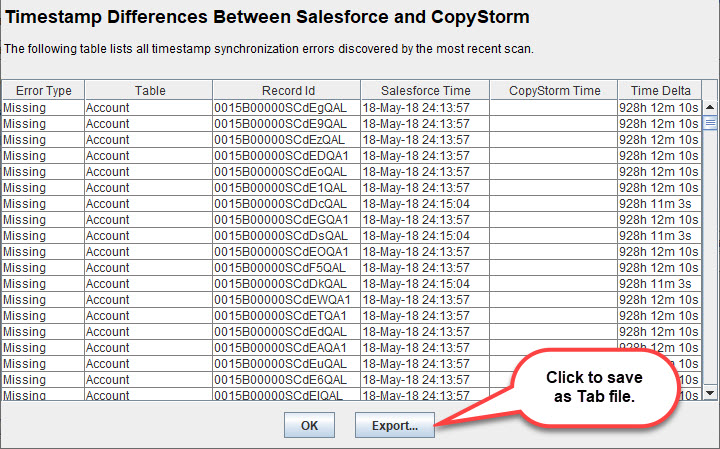Screen dimensions: 720x449
Task: Sort by the CopyStorm Time column header
Action: tap(554, 90)
